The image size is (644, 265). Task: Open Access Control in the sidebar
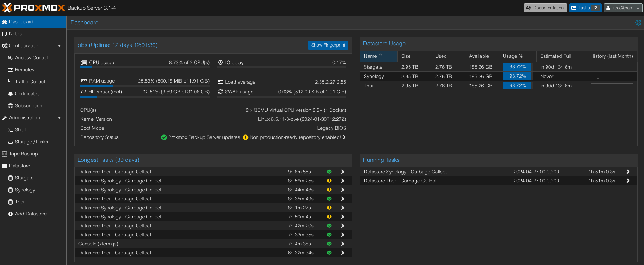coord(32,58)
